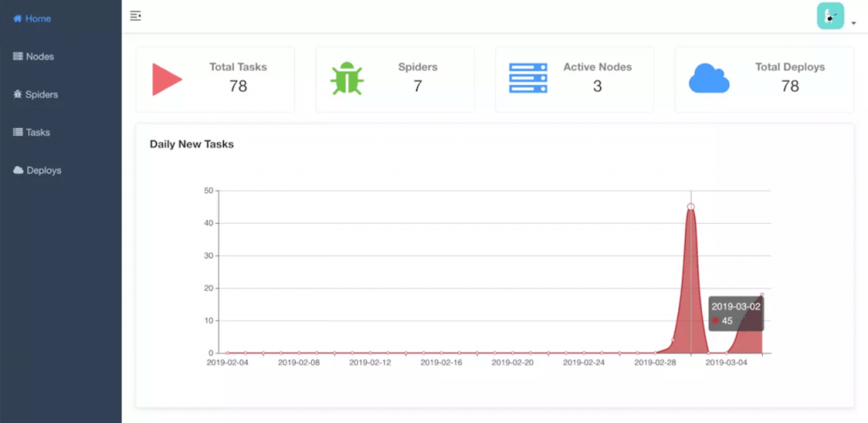Click the last data point near 18
The height and width of the screenshot is (423, 868).
pos(762,294)
